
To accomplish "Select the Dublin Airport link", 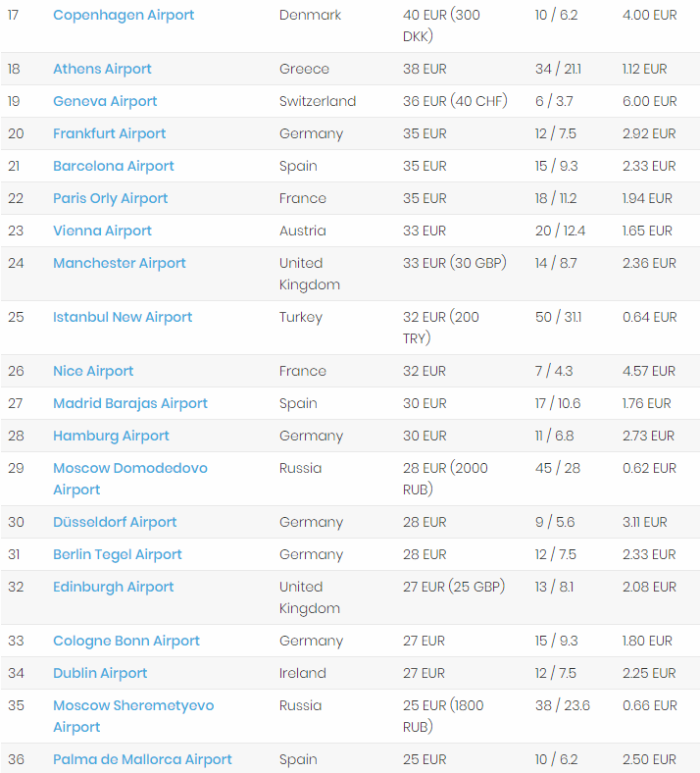I will 100,673.
